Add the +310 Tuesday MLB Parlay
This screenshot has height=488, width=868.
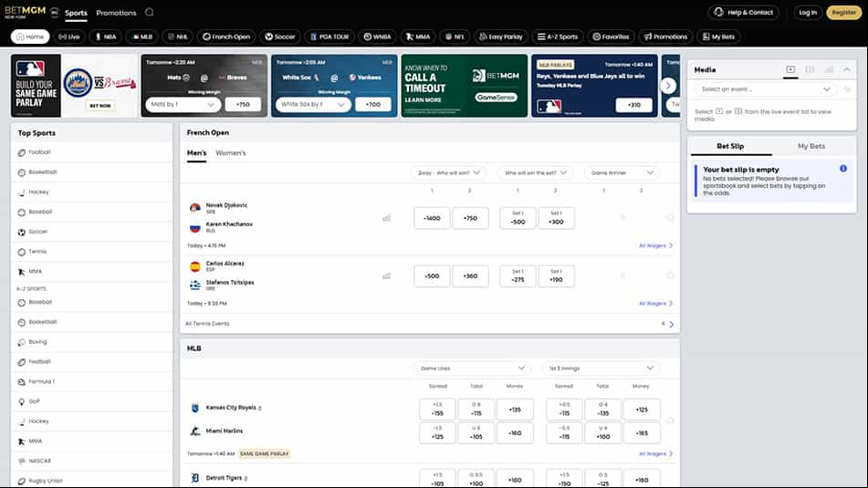coord(633,105)
